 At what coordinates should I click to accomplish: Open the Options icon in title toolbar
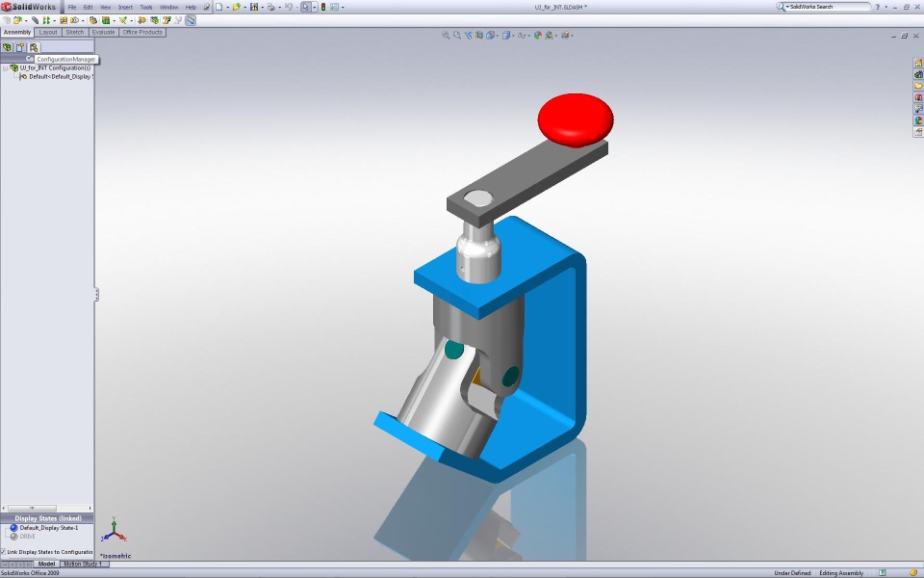point(334,7)
